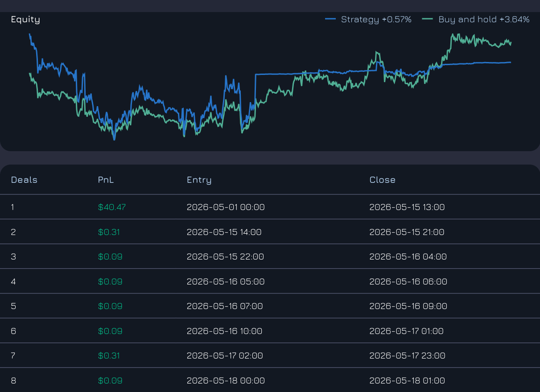Viewport: 540px width, 392px height.
Task: Select the $0.31 PnL of deal 2
Action: coord(109,232)
